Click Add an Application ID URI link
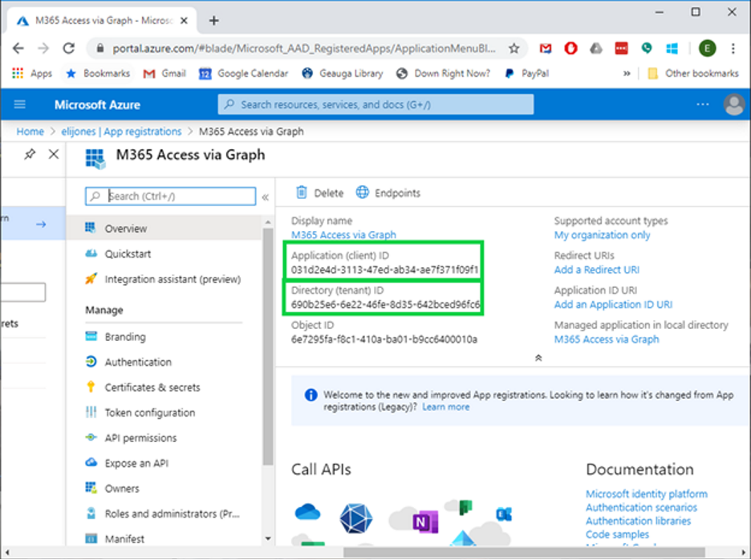751x560 pixels. [613, 305]
